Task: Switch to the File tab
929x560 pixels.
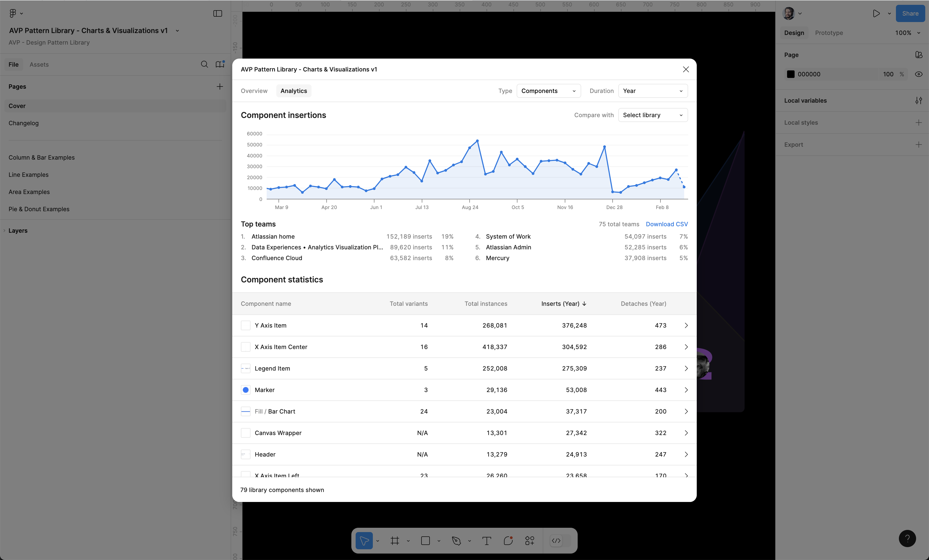Action: 13,64
